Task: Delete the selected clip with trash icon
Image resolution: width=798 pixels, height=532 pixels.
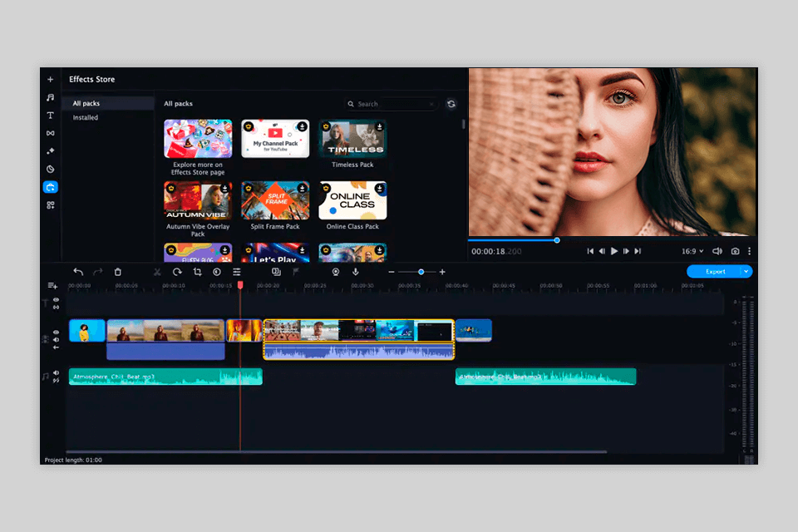Action: [117, 272]
